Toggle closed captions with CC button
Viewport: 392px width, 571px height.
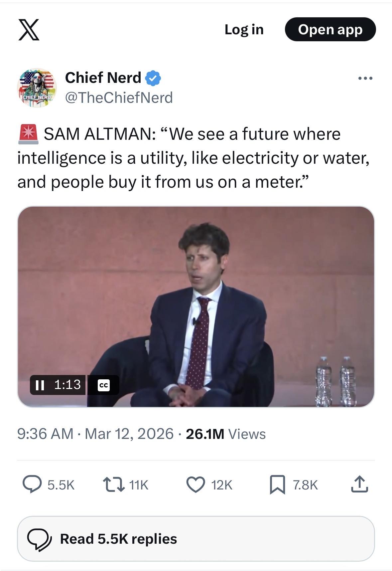point(104,385)
